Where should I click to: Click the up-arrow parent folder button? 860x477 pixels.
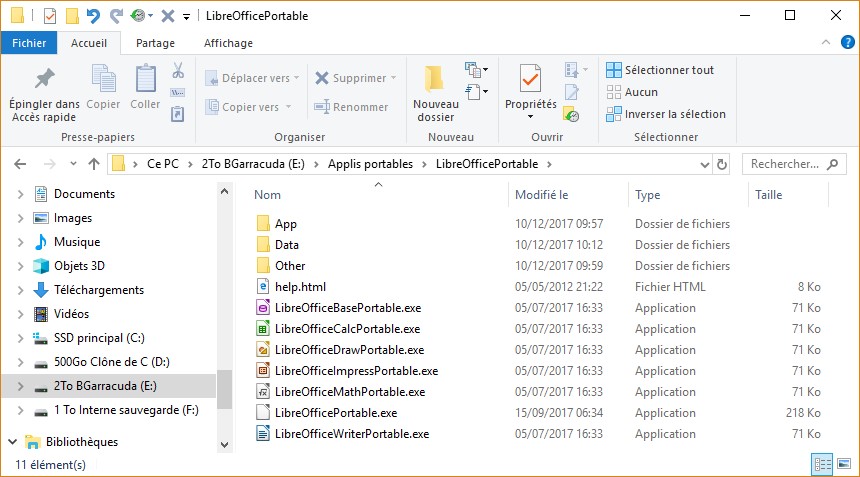[x=93, y=164]
